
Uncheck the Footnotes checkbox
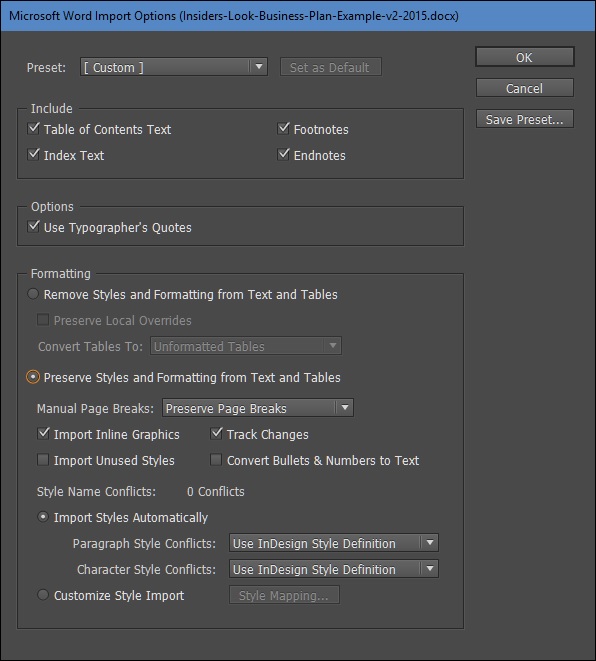click(284, 128)
